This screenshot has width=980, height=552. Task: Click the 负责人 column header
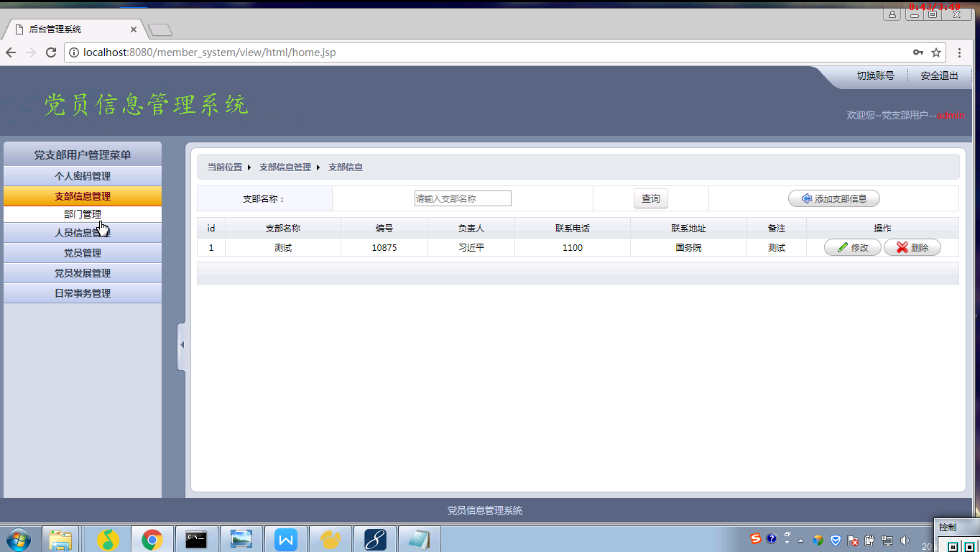coord(471,228)
